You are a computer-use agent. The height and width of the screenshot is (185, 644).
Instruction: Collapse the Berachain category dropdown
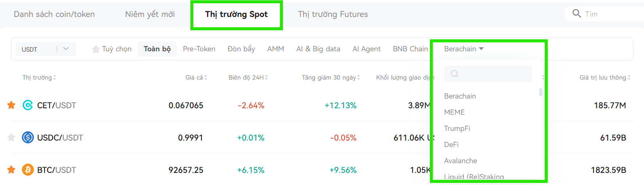click(x=464, y=49)
